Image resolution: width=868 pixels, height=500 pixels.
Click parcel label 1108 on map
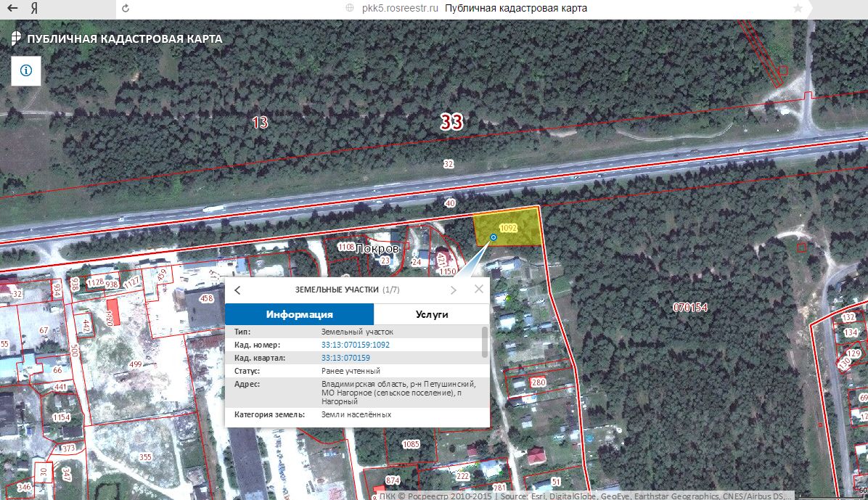346,247
